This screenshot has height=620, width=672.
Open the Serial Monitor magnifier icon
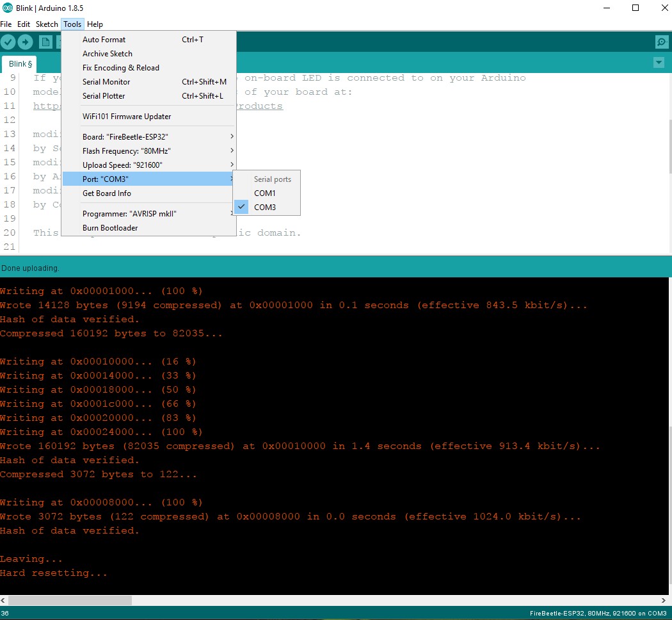[x=662, y=42]
